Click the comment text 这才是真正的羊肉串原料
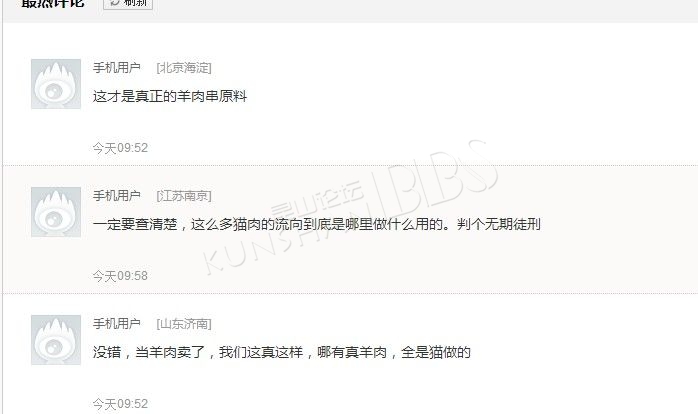The width and height of the screenshot is (698, 414). click(170, 96)
